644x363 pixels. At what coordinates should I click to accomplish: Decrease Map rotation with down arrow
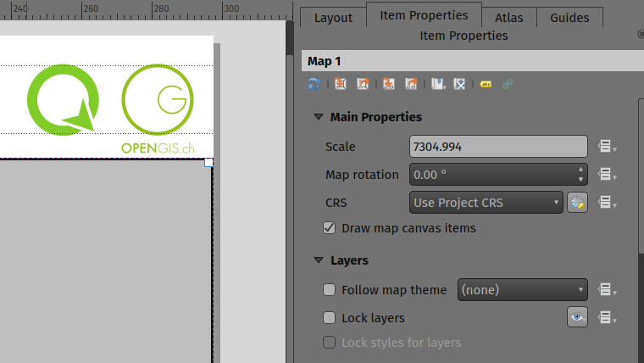pyautogui.click(x=580, y=179)
